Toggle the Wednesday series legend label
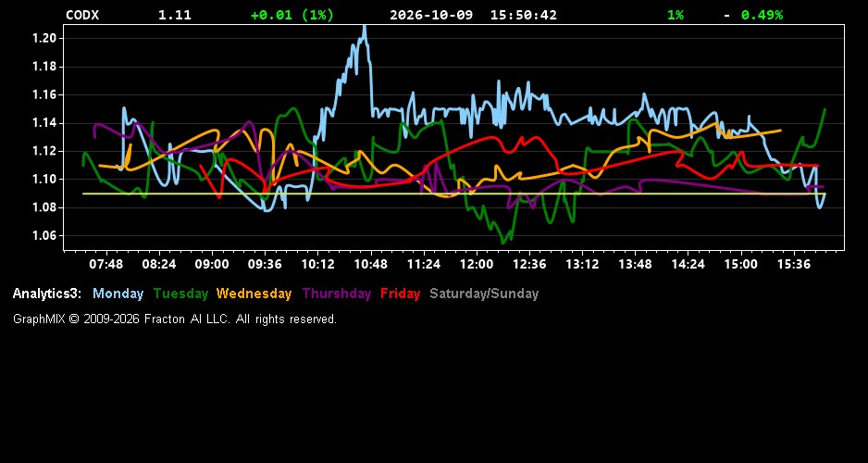The width and height of the screenshot is (868, 463). point(254,294)
